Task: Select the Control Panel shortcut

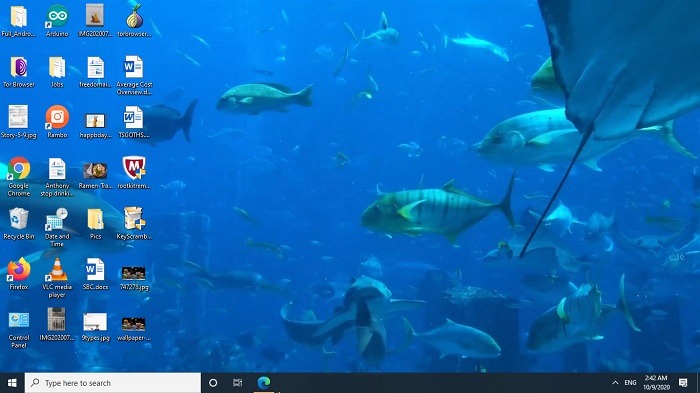Action: point(19,321)
